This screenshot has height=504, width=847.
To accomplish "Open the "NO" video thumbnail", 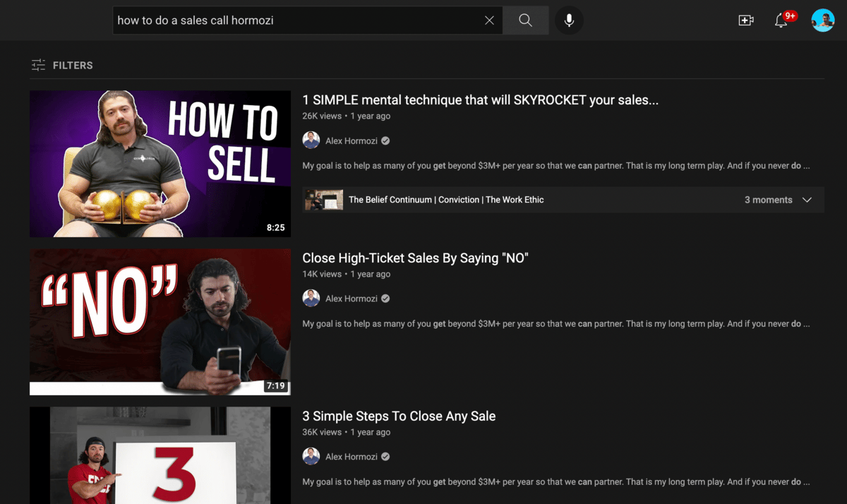I will 160,322.
